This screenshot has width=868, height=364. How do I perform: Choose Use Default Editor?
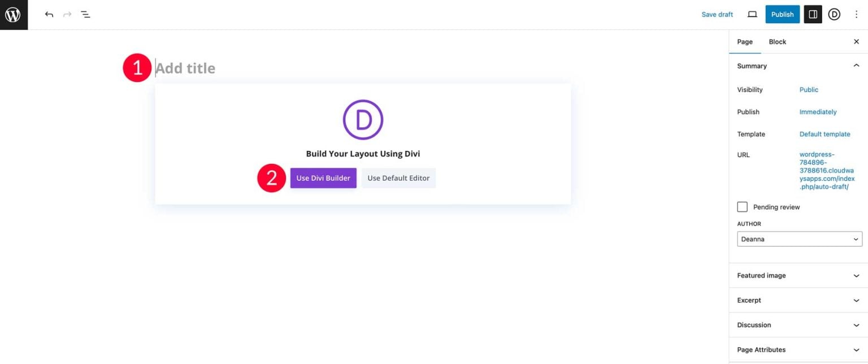click(x=398, y=178)
